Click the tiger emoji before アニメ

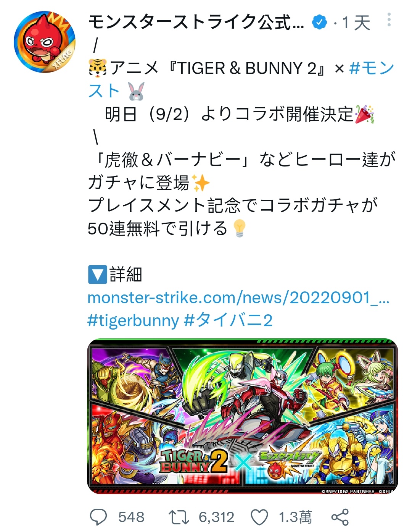click(98, 69)
